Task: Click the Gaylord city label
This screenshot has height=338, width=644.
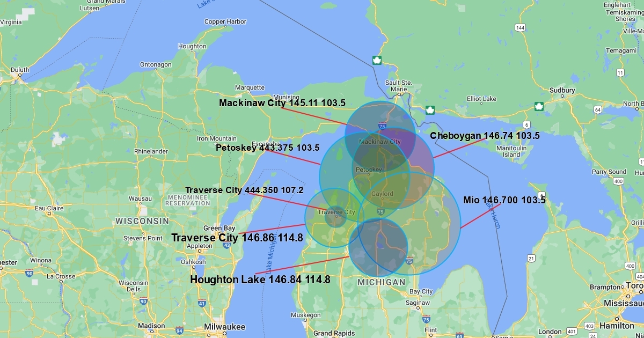Action: 382,194
